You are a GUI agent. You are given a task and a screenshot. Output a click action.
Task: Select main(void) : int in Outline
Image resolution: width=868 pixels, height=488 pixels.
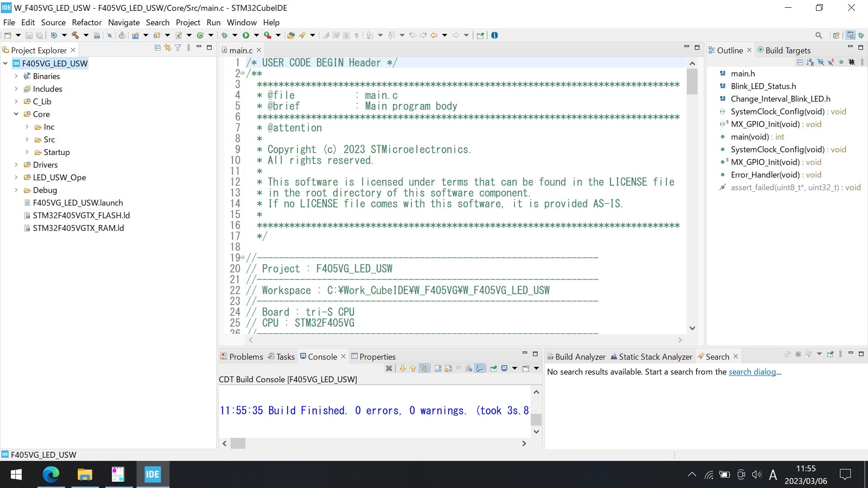[758, 137]
